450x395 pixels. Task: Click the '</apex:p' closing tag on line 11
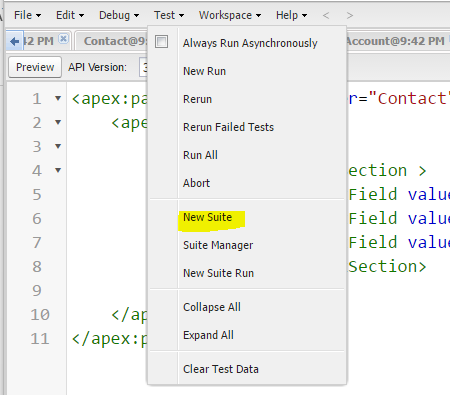pyautogui.click(x=109, y=339)
